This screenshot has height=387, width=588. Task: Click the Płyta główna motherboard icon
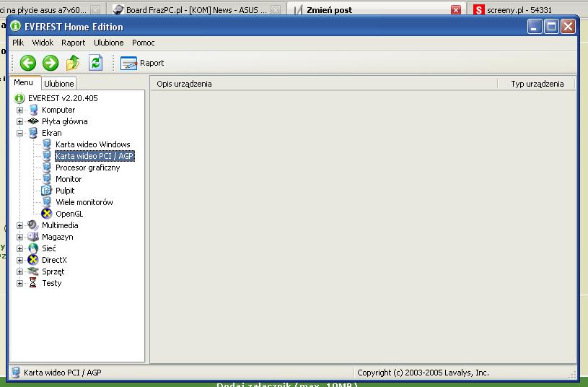click(x=33, y=121)
